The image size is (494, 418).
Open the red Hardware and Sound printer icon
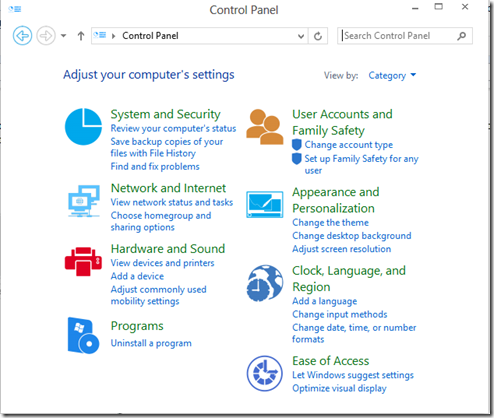tap(83, 261)
